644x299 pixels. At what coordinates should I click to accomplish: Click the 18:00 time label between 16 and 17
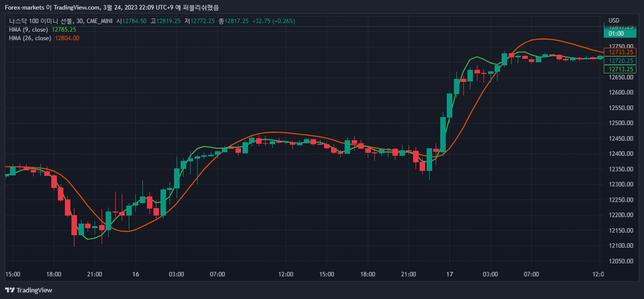(368, 274)
